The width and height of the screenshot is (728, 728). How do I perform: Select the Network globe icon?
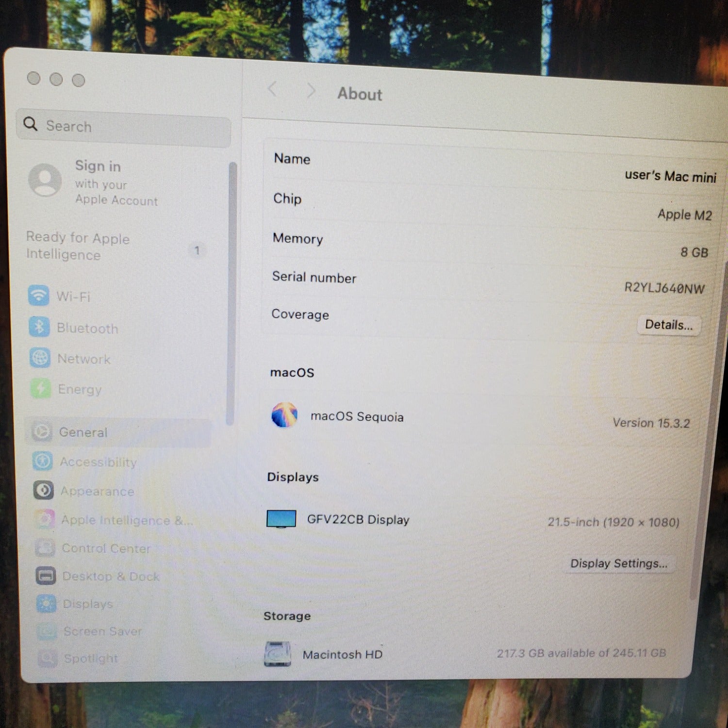tap(40, 358)
